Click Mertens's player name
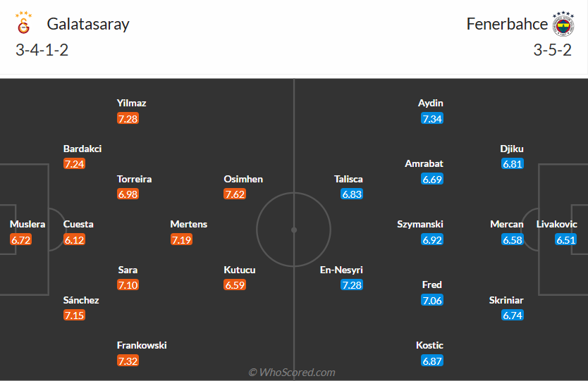 point(189,225)
